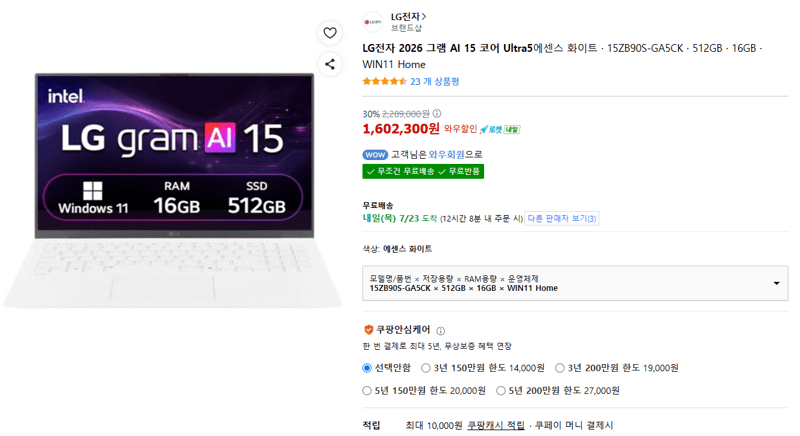Open the model/storage/RAM/OS option dropdown
This screenshot has height=436, width=800.
point(575,283)
